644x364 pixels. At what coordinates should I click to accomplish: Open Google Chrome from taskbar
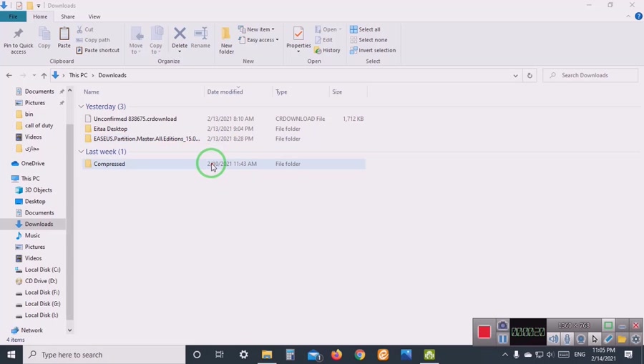tap(360, 355)
